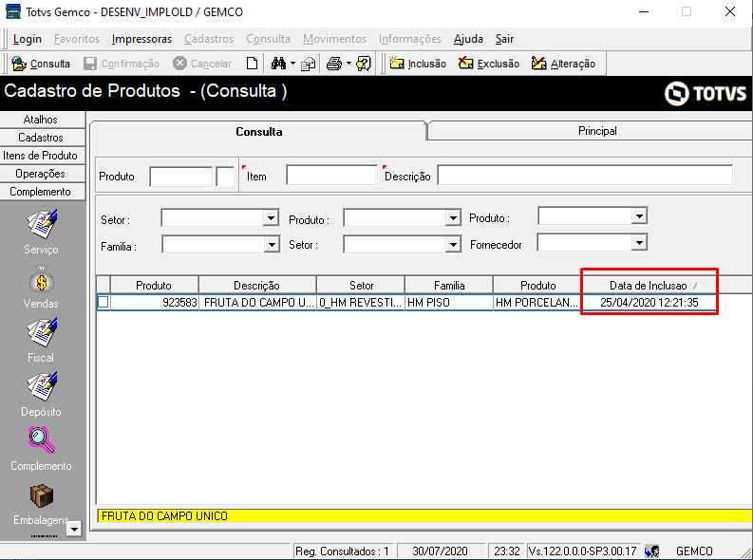753x560 pixels.
Task: Expand the middle Setor dropdown
Action: pos(453,245)
